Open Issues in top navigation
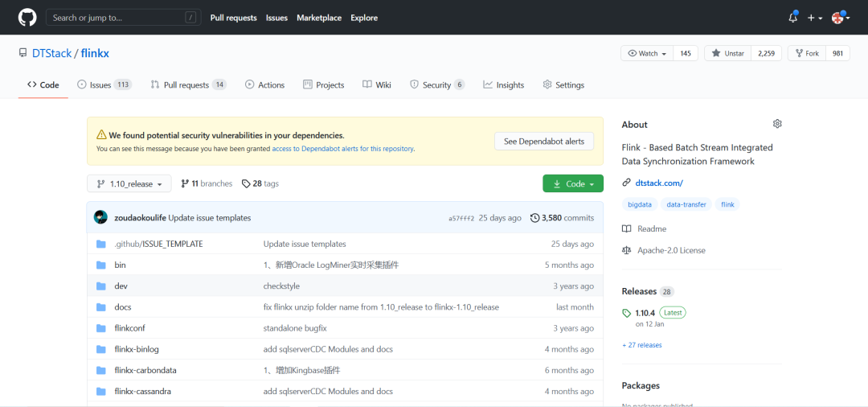 [276, 18]
